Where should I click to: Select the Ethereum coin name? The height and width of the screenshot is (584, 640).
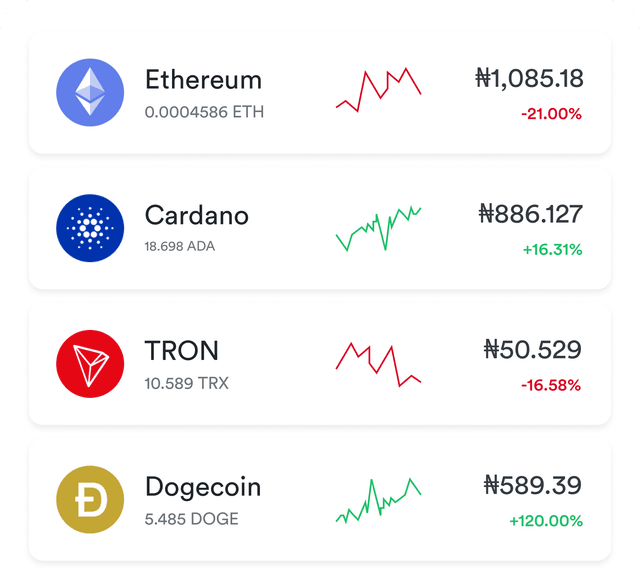(203, 80)
